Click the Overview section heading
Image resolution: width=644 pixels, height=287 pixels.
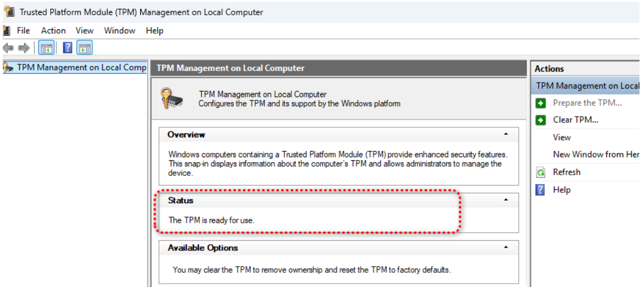tap(186, 134)
